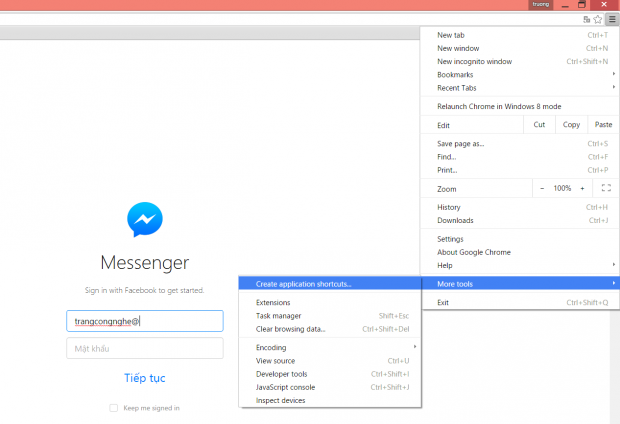Restore down the Chrome window
This screenshot has height=424, width=620.
(582, 5)
